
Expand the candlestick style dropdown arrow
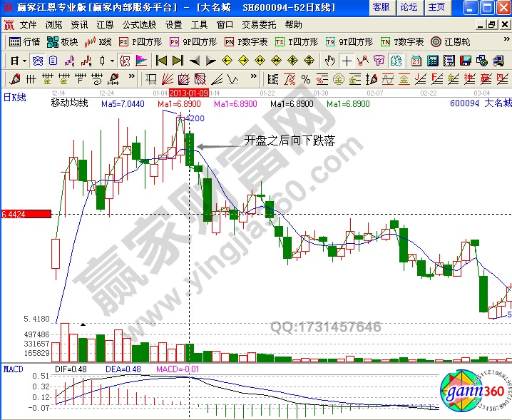[x=111, y=61]
